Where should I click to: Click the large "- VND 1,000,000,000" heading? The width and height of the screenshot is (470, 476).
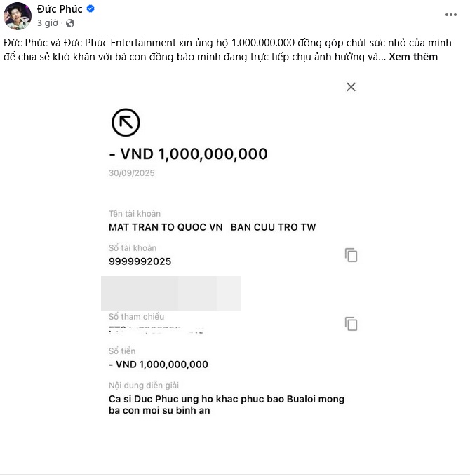tap(188, 154)
